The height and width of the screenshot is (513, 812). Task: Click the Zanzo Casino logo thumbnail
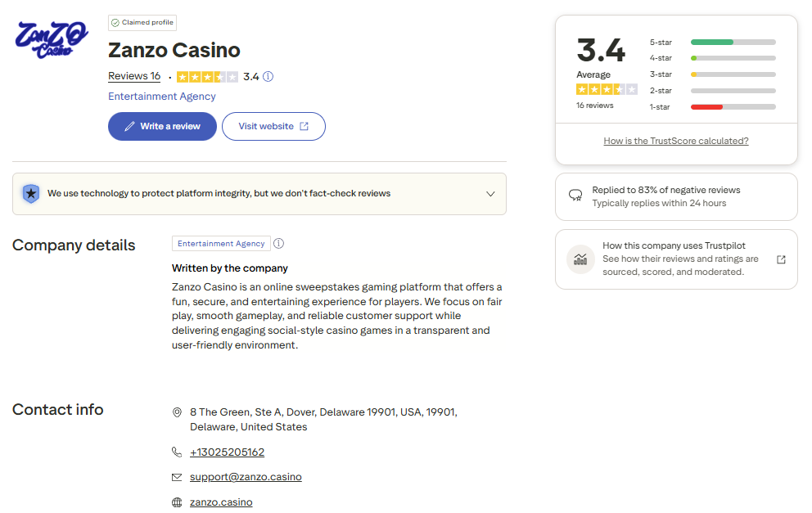[x=52, y=38]
